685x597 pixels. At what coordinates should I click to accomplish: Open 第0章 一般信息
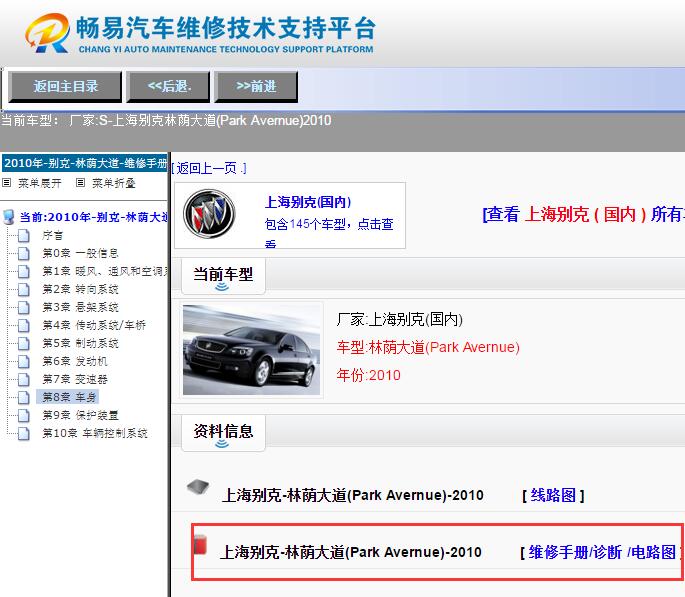80,253
